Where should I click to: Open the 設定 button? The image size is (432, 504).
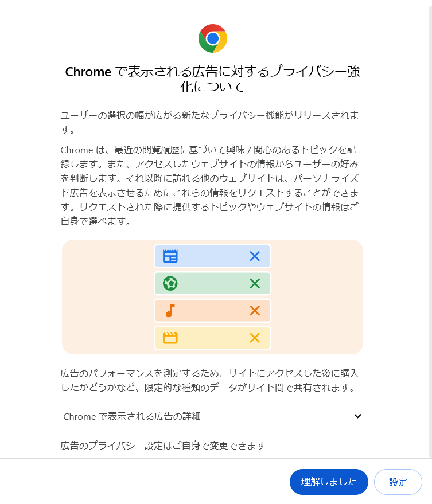pos(398,482)
